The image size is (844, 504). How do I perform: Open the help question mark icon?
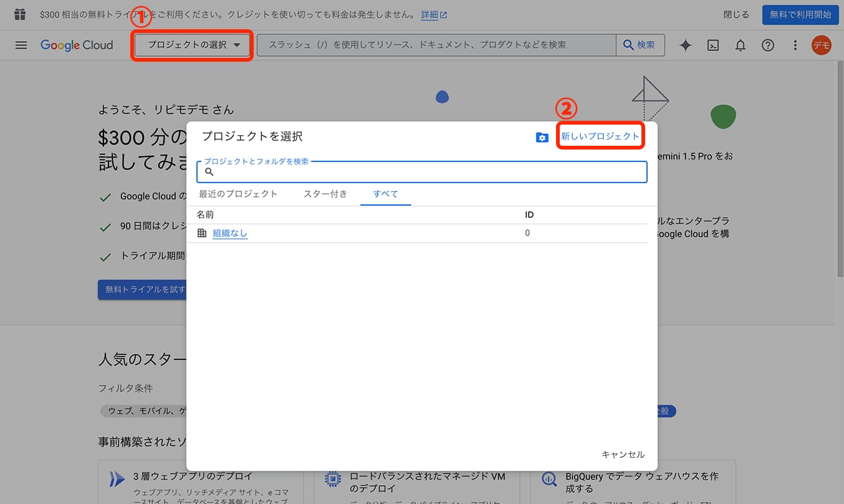coord(768,45)
